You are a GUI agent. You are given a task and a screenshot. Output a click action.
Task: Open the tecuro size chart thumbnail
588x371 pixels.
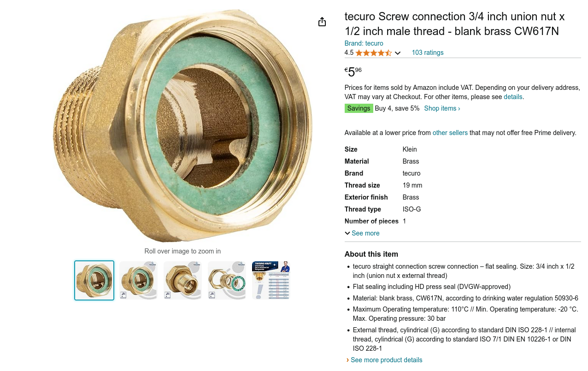click(x=271, y=280)
